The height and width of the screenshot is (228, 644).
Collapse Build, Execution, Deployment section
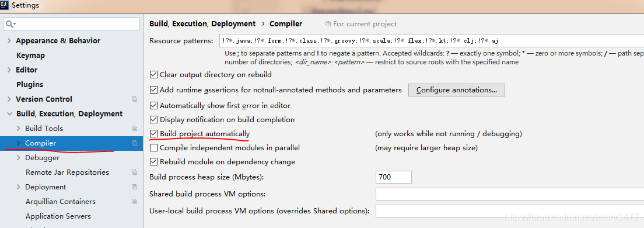9,114
